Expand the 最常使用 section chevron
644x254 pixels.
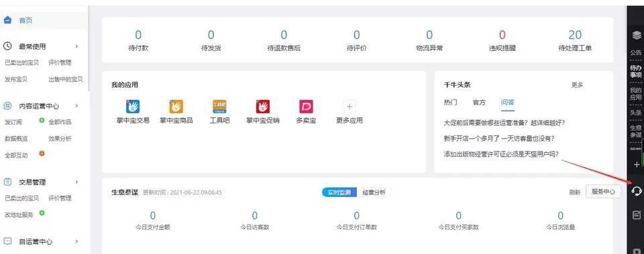(x=76, y=46)
